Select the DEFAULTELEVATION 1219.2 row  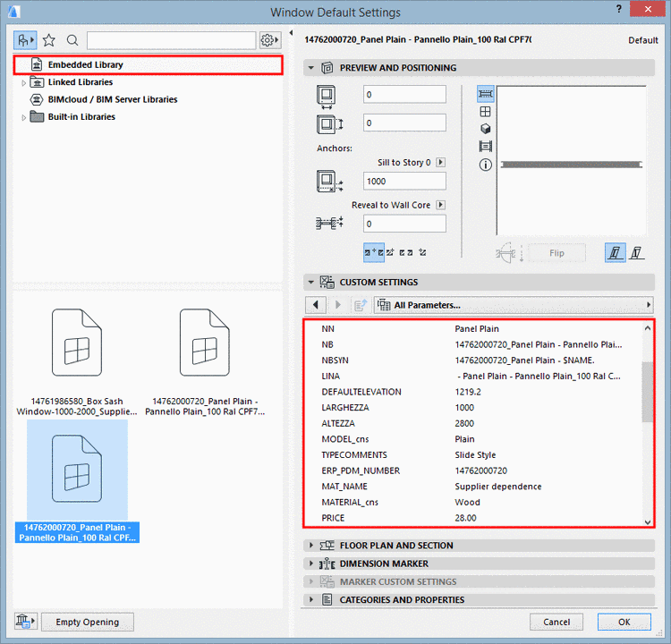click(x=473, y=392)
